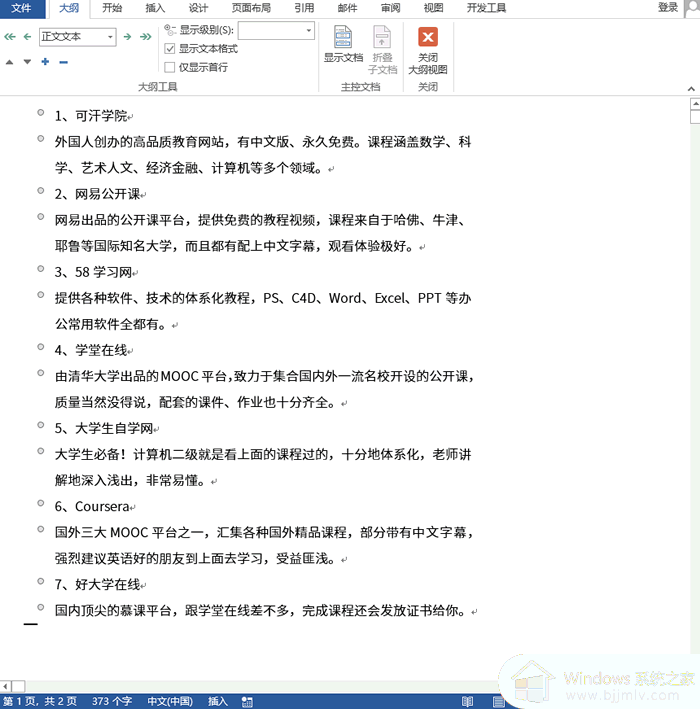Image resolution: width=700 pixels, height=709 pixels.
Task: Switch to print layout view icon
Action: pyautogui.click(x=498, y=702)
